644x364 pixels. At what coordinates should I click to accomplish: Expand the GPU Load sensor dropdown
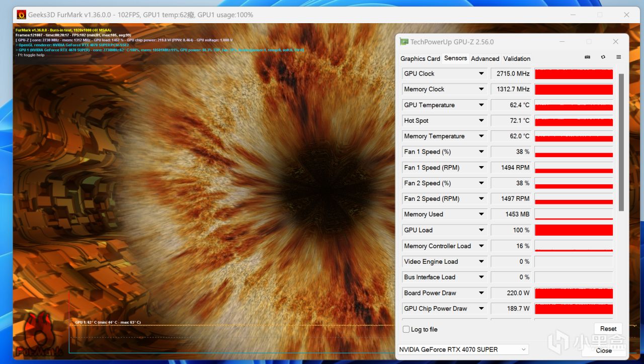click(x=481, y=230)
